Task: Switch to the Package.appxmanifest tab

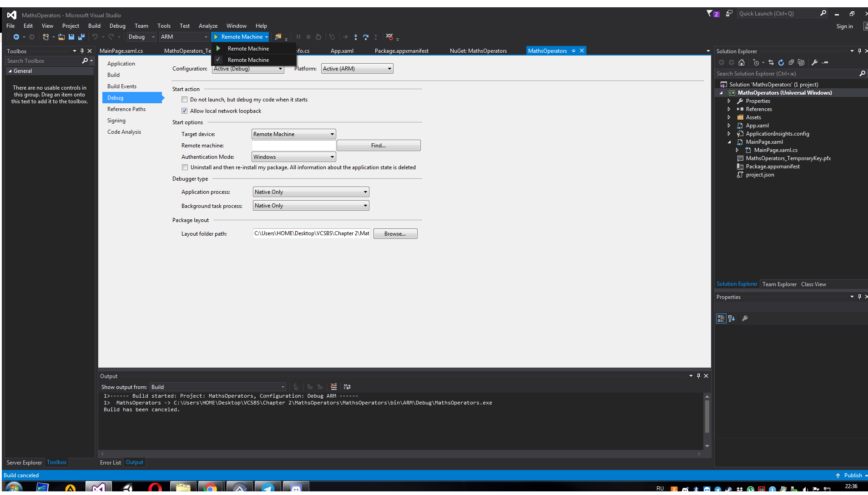Action: tap(401, 51)
